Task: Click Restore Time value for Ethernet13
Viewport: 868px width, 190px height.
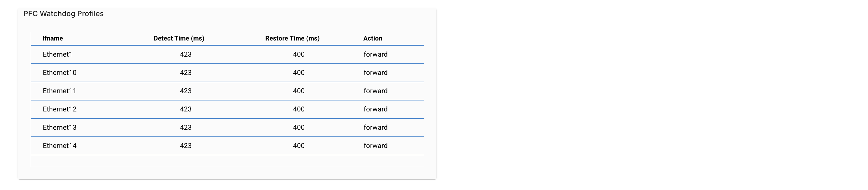Action: [x=298, y=127]
